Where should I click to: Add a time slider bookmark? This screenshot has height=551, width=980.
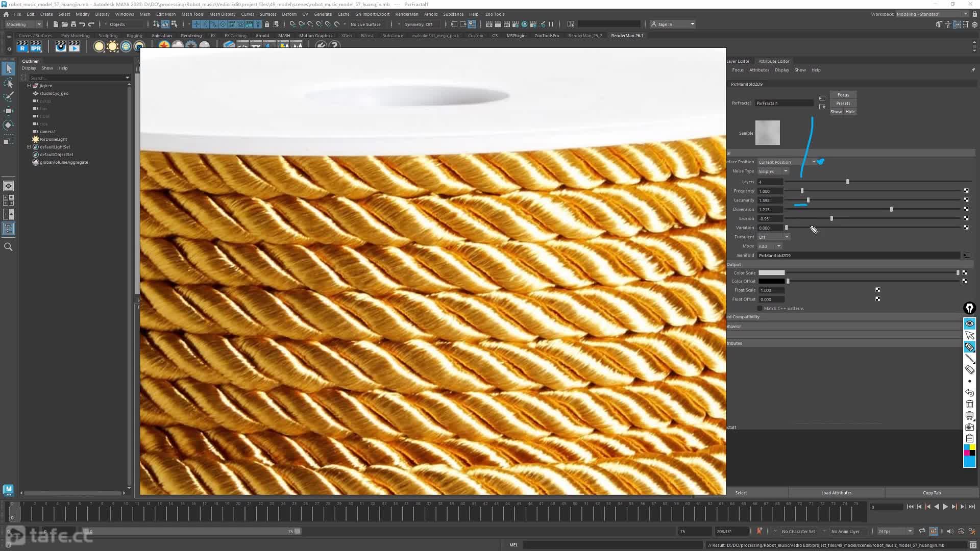click(759, 531)
